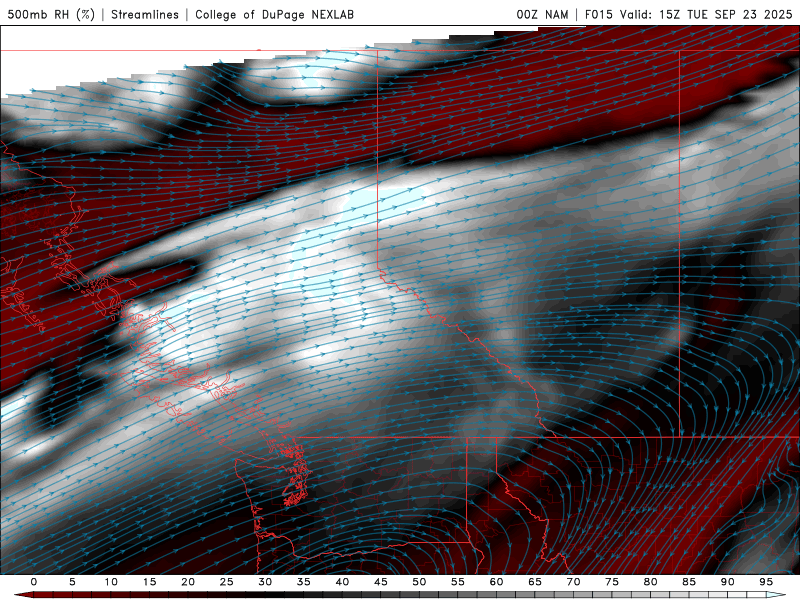The height and width of the screenshot is (600, 800).
Task: Click the '00Z NAM' model label
Action: (x=542, y=14)
